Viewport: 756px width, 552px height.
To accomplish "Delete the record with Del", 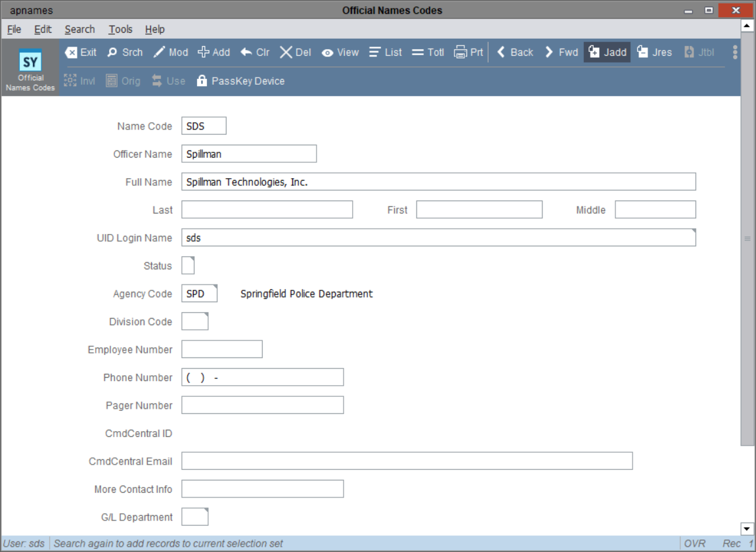I will pos(296,52).
